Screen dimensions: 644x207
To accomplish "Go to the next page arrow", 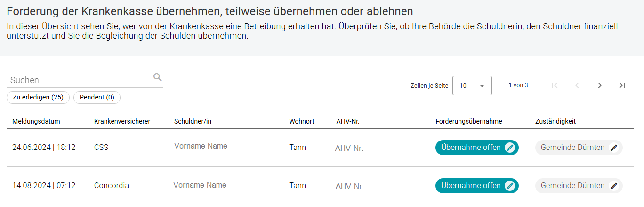I will point(600,85).
